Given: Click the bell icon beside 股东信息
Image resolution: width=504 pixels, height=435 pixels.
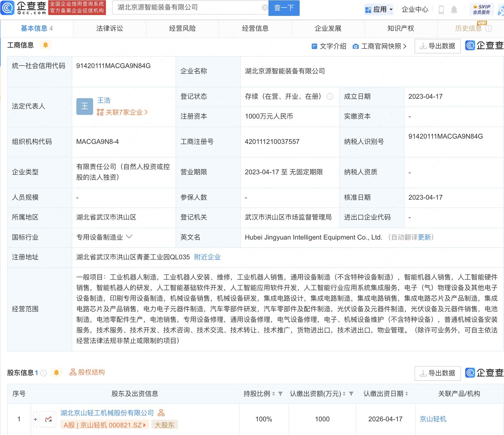Looking at the screenshot, I should 56,373.
